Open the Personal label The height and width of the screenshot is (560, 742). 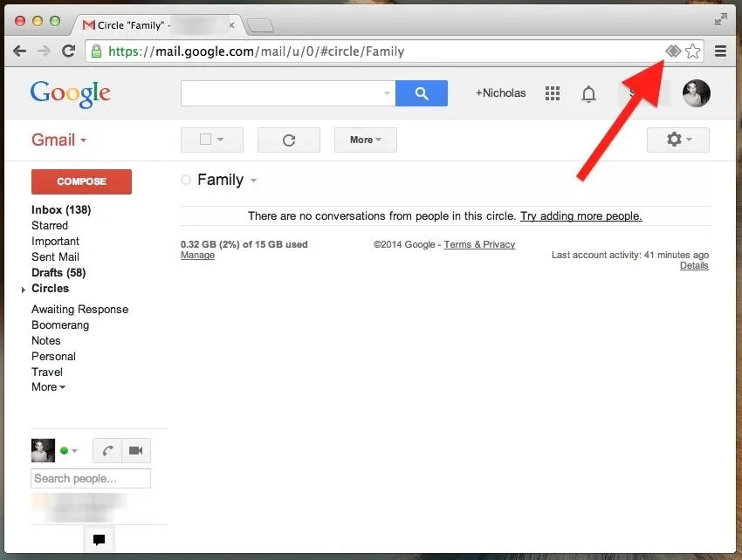coord(53,356)
